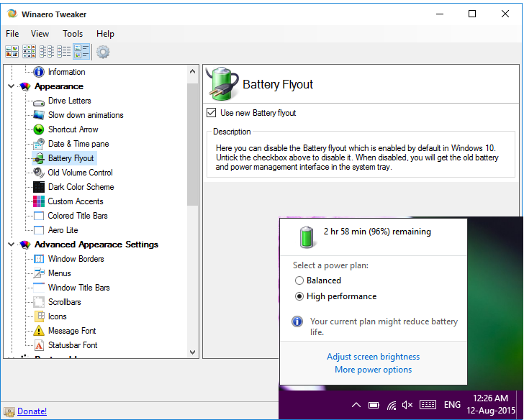The image size is (524, 420).
Task: Select Battery Flyout in the tree
Action: (x=71, y=158)
